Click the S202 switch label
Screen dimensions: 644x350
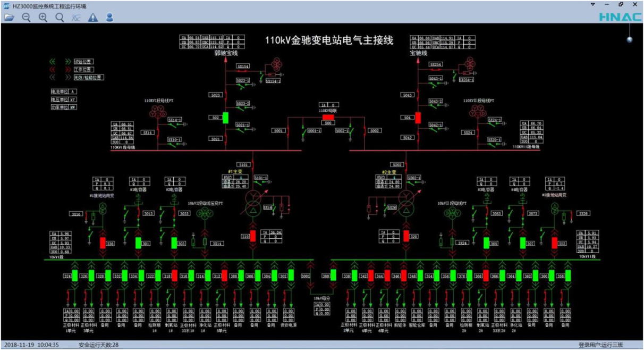(396, 165)
